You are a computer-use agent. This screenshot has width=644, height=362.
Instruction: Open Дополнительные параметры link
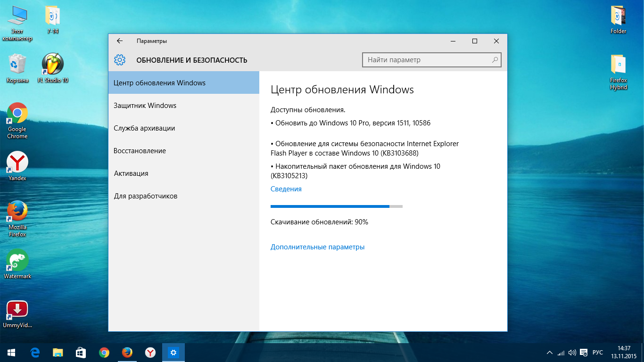[x=317, y=247]
